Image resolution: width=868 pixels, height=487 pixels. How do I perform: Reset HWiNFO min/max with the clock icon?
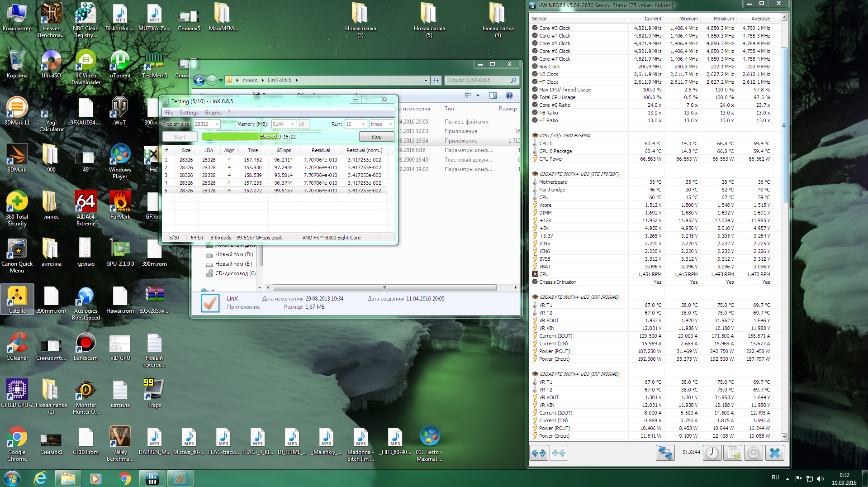712,453
